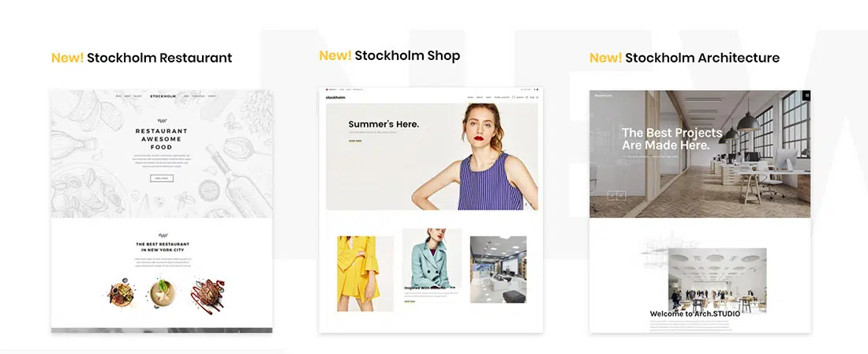Click the slider arrow on Shop hero banner
868x354 pixels.
point(526,205)
